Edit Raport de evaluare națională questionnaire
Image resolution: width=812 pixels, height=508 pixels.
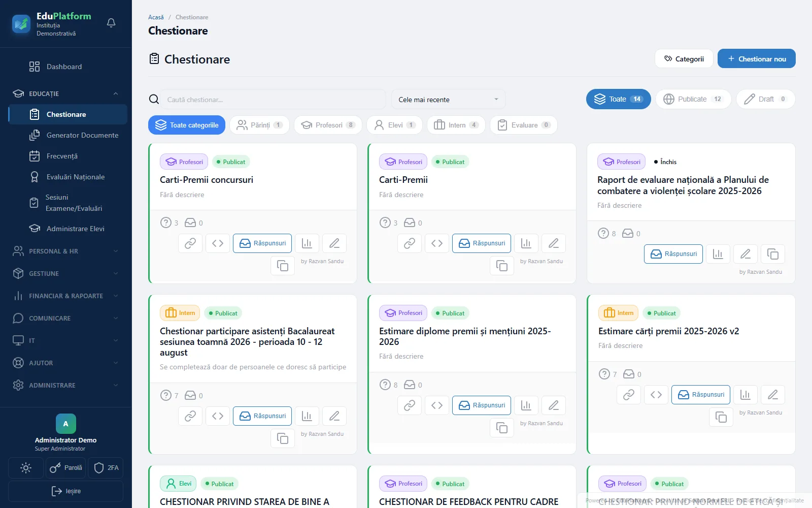coord(746,254)
